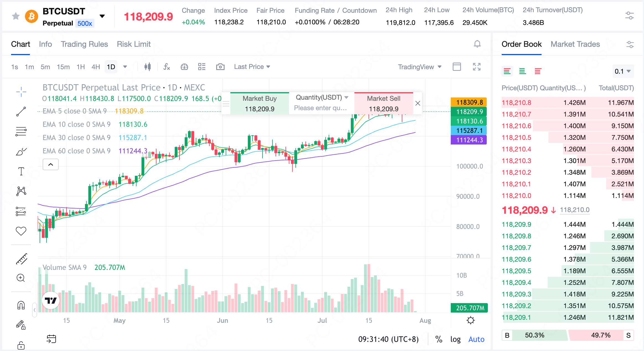Toggle the magnet snap mode
Viewport: 644px width, 351px height.
coord(21,305)
